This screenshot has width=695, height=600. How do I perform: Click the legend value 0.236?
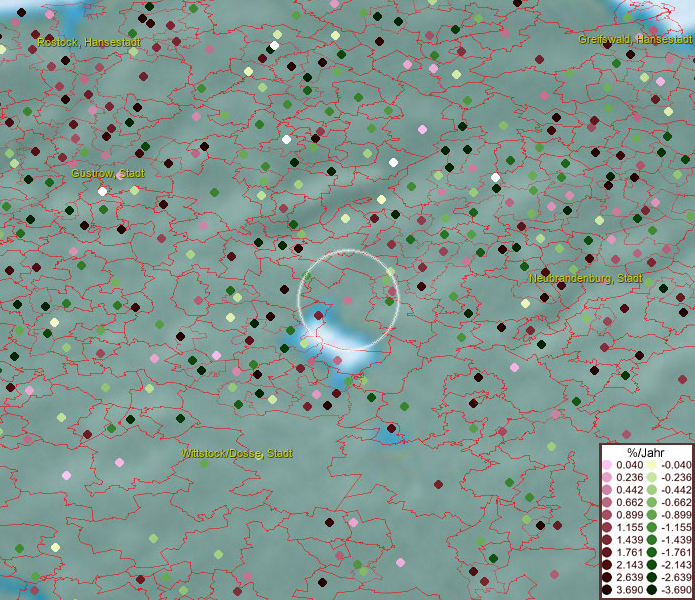pyautogui.click(x=629, y=477)
